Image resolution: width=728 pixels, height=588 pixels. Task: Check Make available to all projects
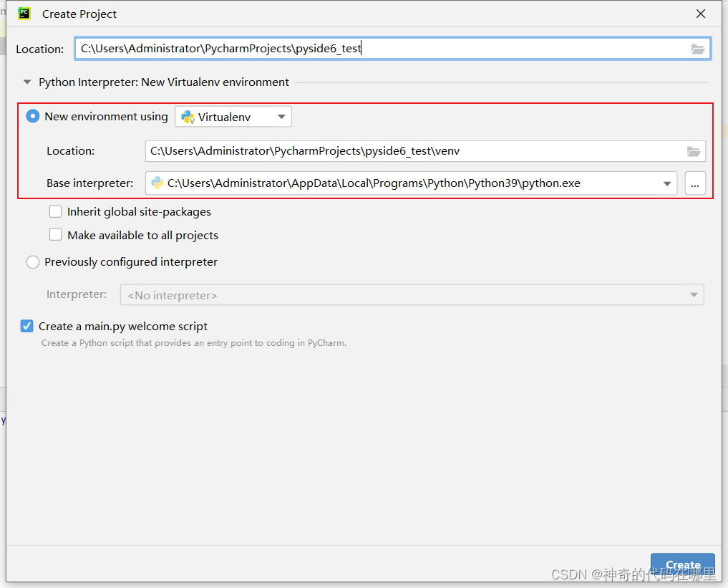pos(55,234)
